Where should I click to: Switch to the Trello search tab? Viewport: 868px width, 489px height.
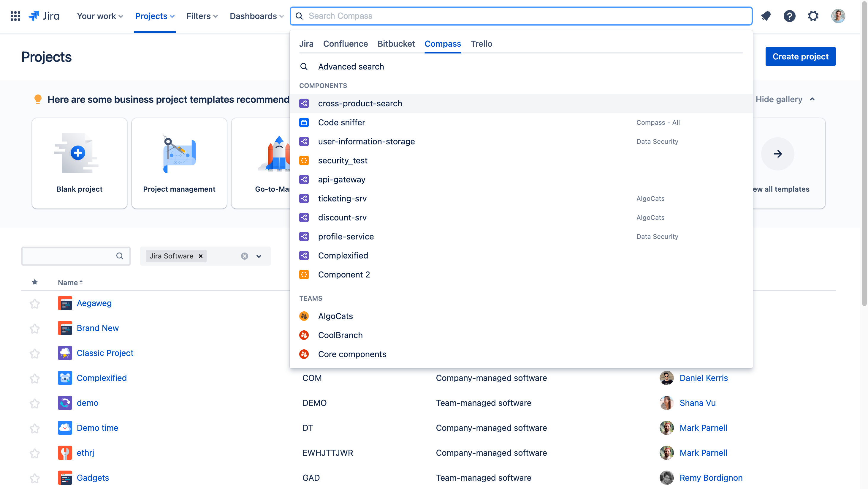[481, 44]
